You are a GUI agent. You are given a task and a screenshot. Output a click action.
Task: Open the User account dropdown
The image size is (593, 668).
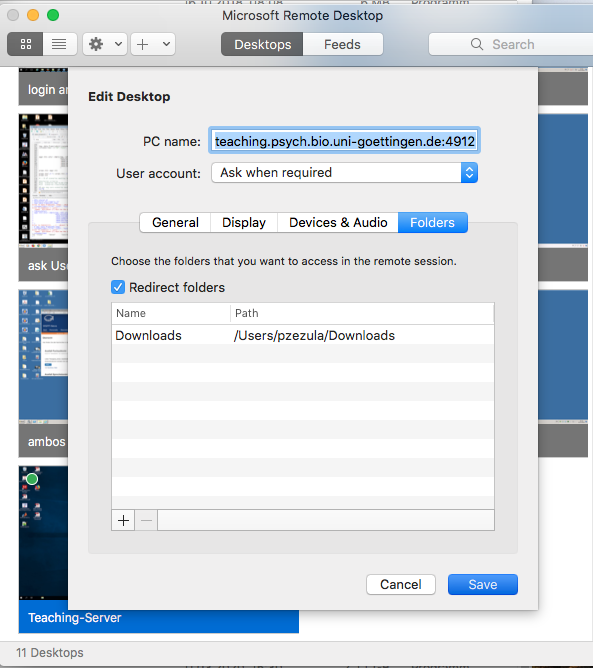(x=344, y=173)
